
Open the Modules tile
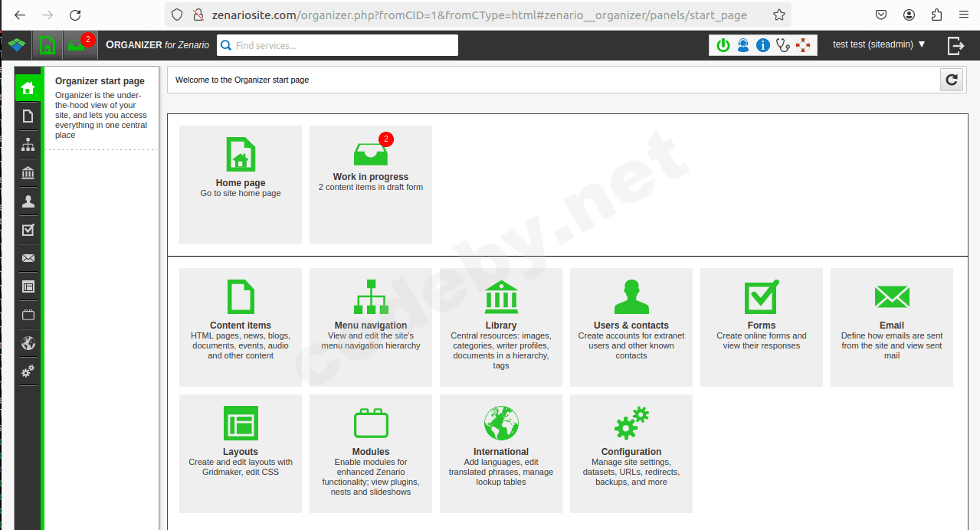click(371, 453)
